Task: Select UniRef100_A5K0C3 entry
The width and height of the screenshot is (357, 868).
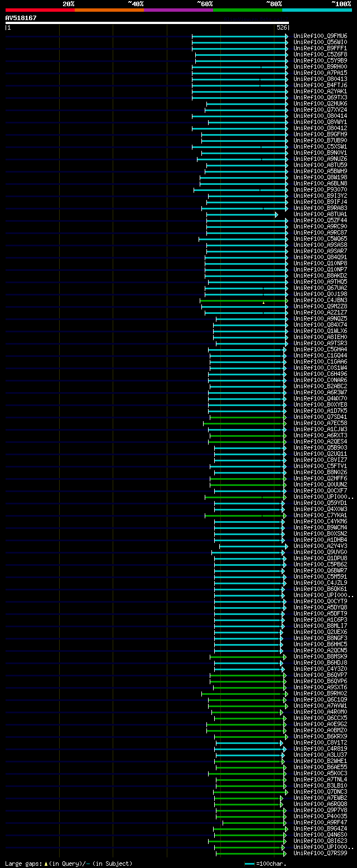Action: [320, 774]
